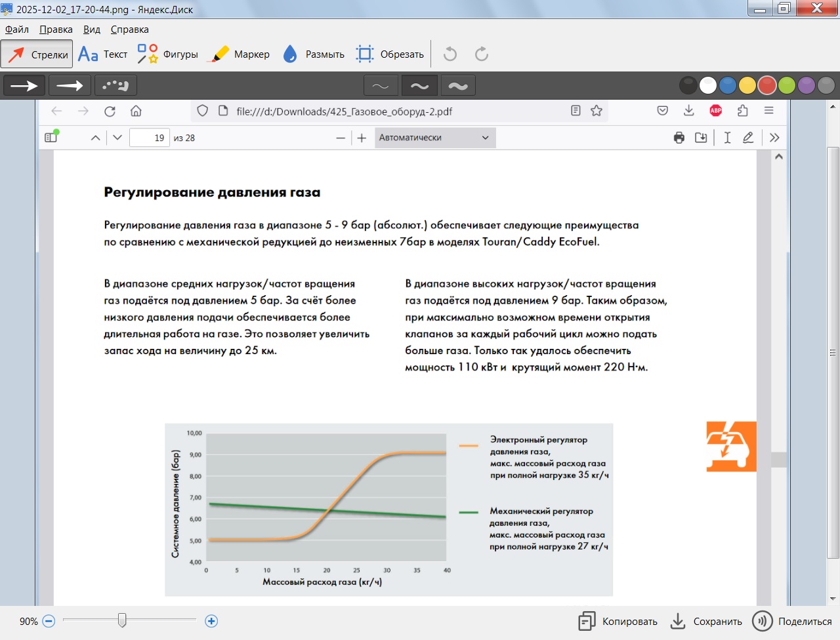Choose the tapered arrow style

pyautogui.click(x=70, y=85)
